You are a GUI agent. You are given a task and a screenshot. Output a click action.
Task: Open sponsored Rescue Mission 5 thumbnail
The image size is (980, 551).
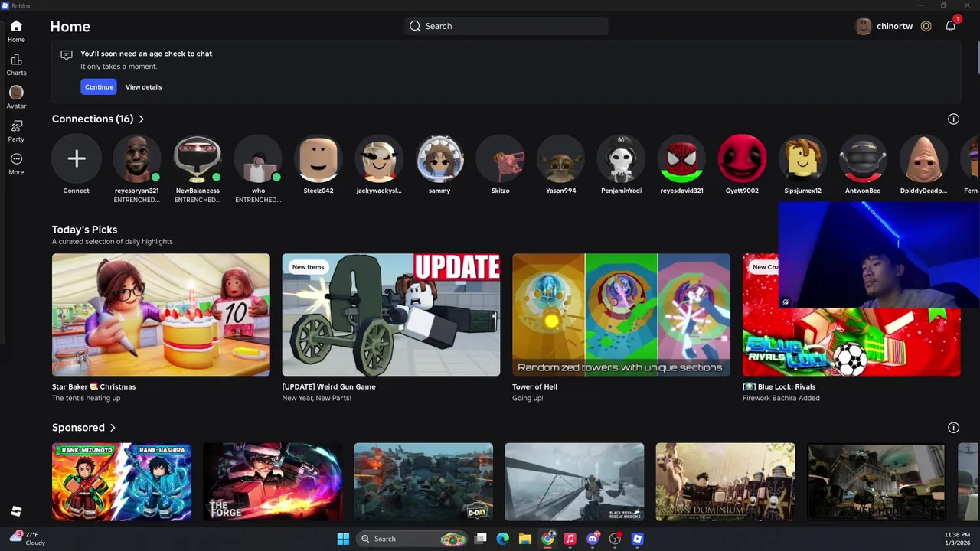pyautogui.click(x=574, y=482)
